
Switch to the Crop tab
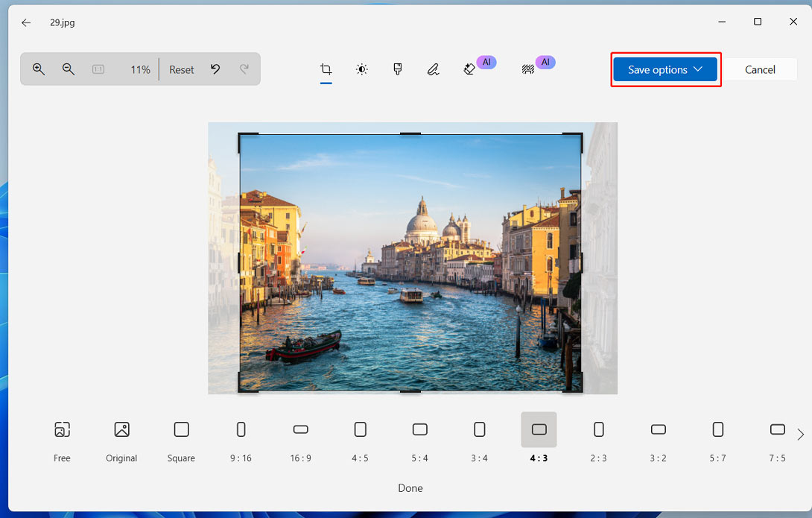(326, 69)
